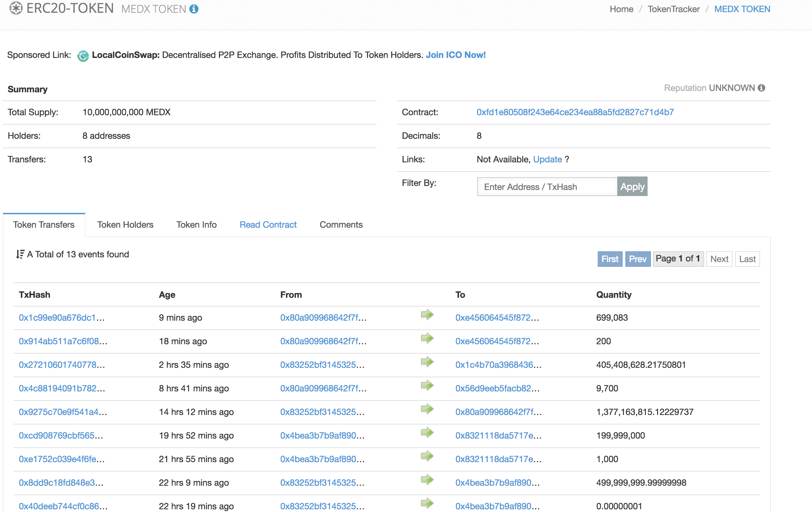Click the green arrow in the 21 hrs 55 mins row
This screenshot has width=812, height=512.
point(427,456)
